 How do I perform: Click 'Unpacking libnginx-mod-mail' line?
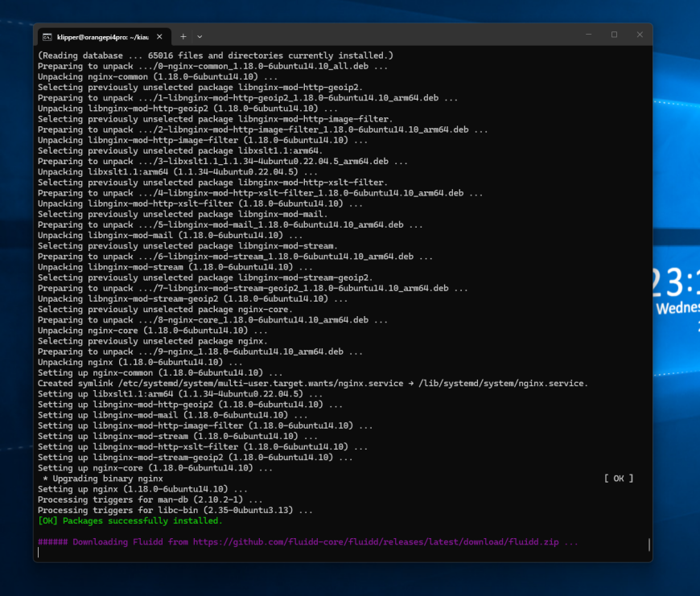click(170, 236)
